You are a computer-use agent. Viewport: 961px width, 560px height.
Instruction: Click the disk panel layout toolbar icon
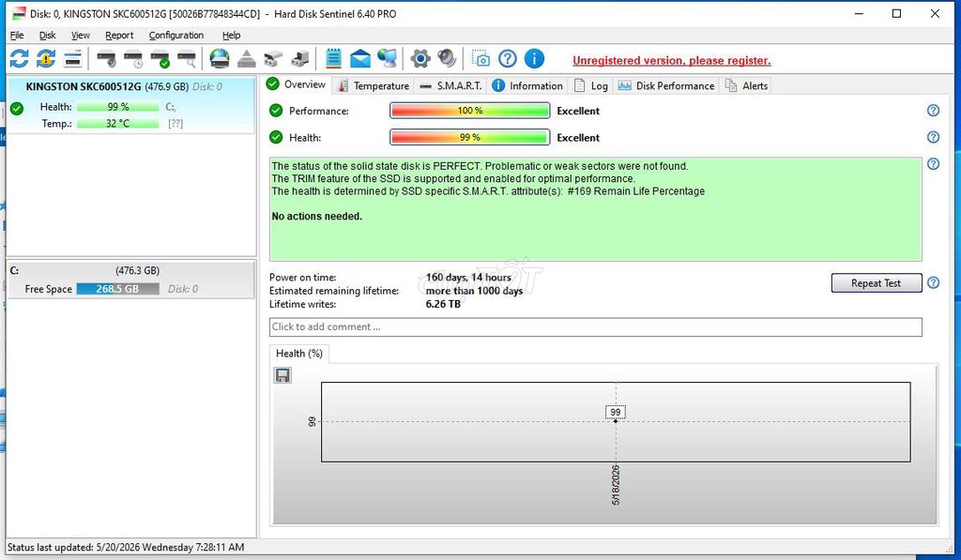click(73, 59)
